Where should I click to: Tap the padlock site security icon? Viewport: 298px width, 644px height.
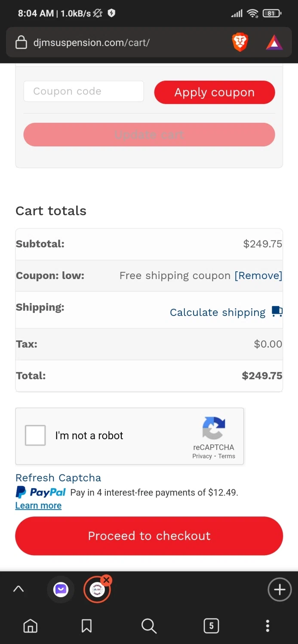coord(21,43)
